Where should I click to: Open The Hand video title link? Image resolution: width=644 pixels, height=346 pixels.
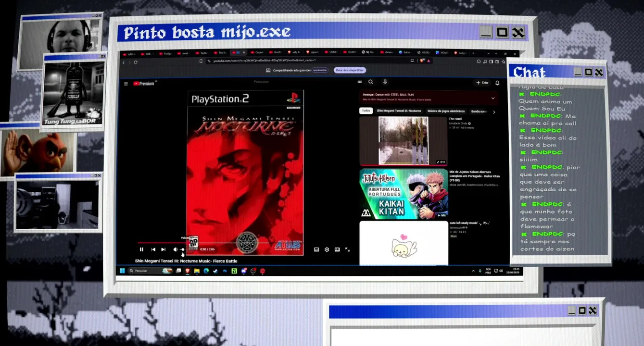click(x=455, y=119)
